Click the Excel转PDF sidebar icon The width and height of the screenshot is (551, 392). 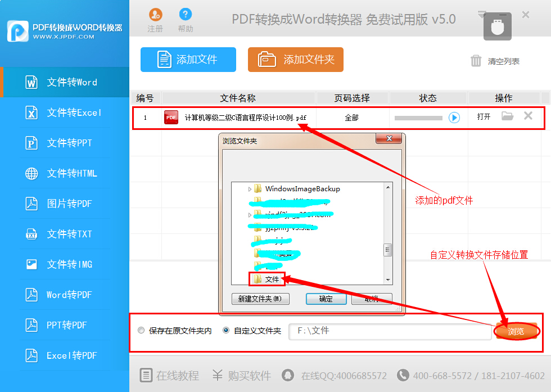coord(31,355)
